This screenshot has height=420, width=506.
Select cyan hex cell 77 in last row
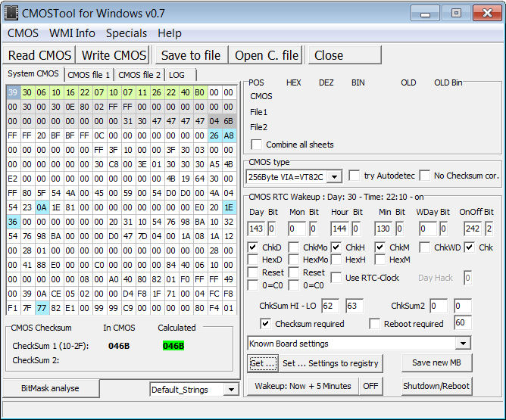click(x=42, y=308)
